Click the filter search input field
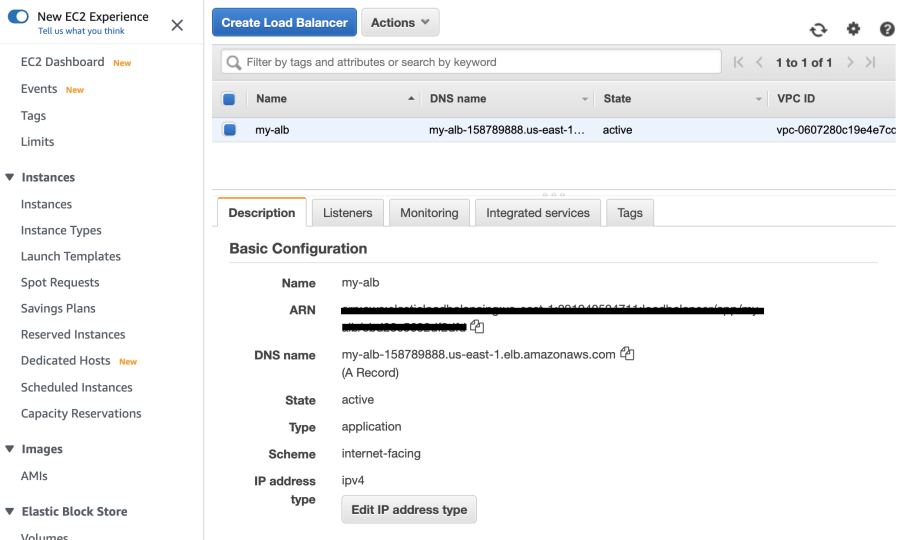This screenshot has height=540, width=900. (x=471, y=62)
